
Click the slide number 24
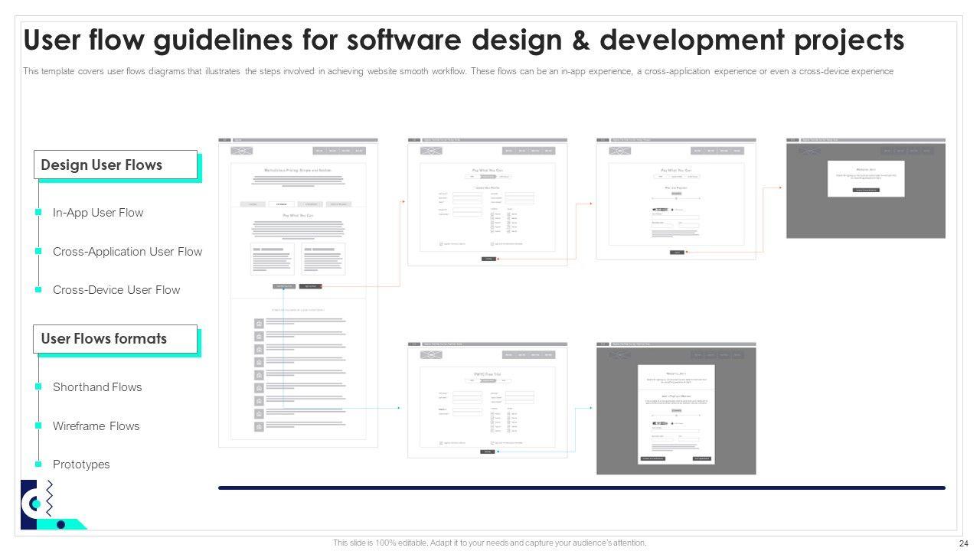point(963,543)
